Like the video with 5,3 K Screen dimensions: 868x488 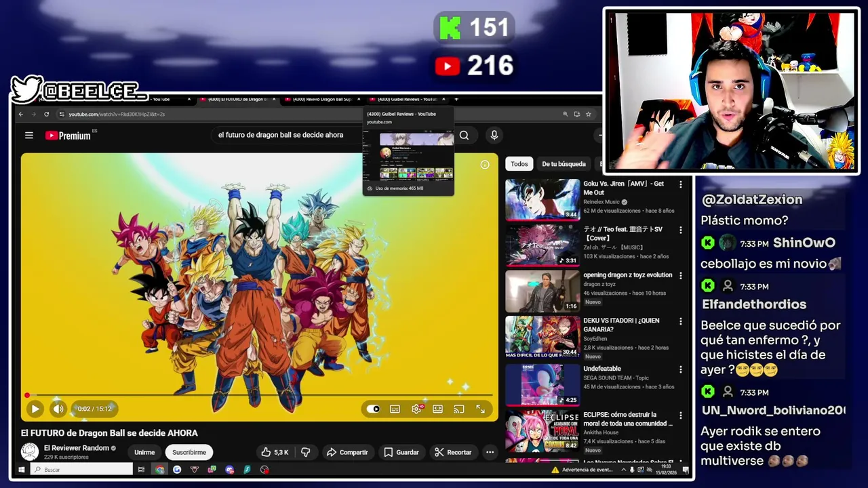pyautogui.click(x=275, y=452)
